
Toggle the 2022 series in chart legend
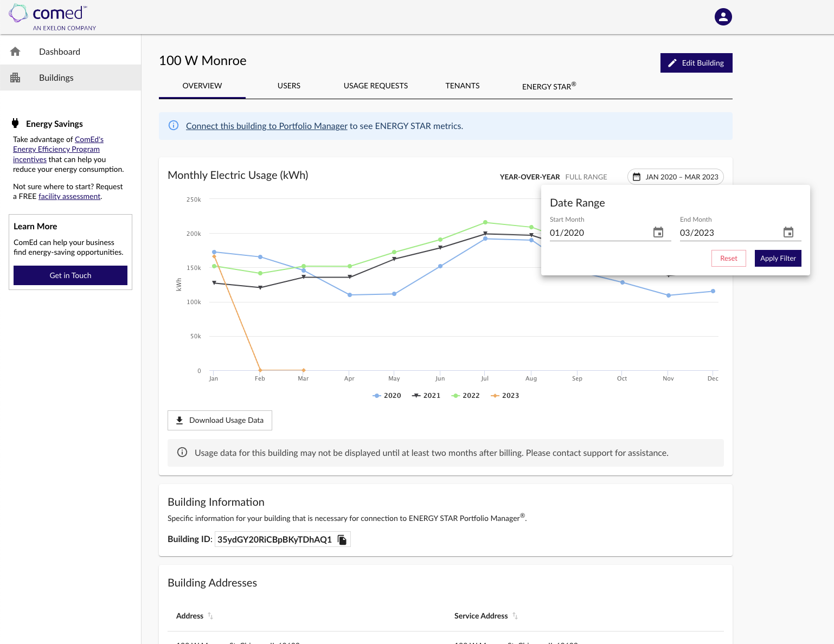[x=466, y=396]
